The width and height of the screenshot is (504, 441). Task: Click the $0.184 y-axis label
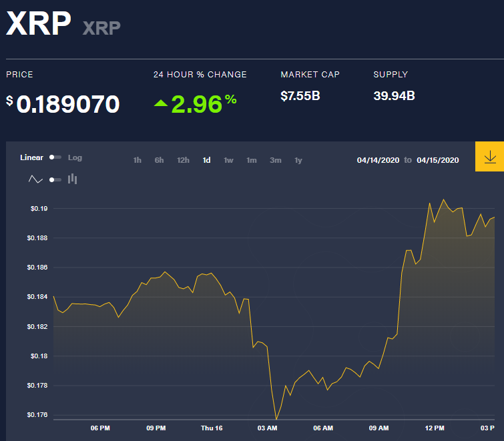[37, 297]
